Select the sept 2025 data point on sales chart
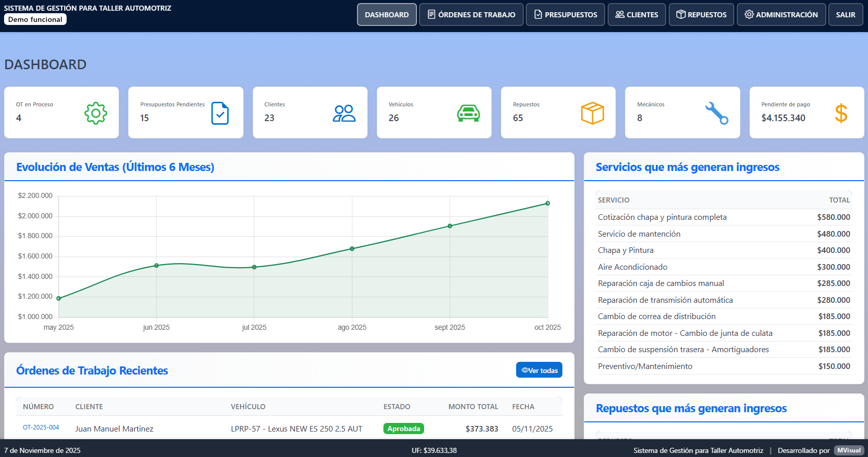868x457 pixels. [x=450, y=226]
